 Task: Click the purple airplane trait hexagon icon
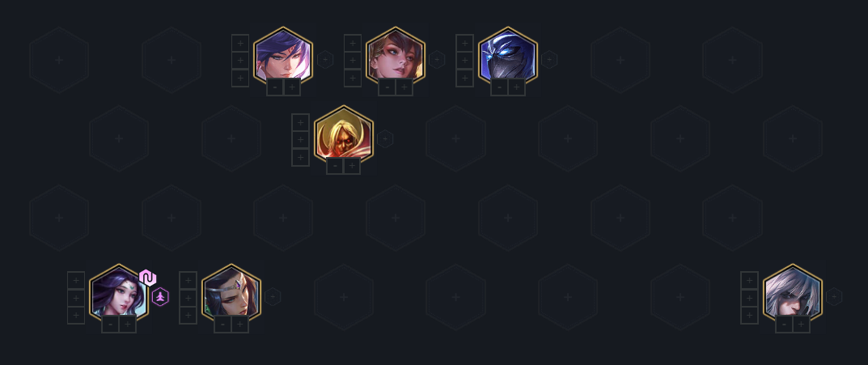click(x=160, y=298)
